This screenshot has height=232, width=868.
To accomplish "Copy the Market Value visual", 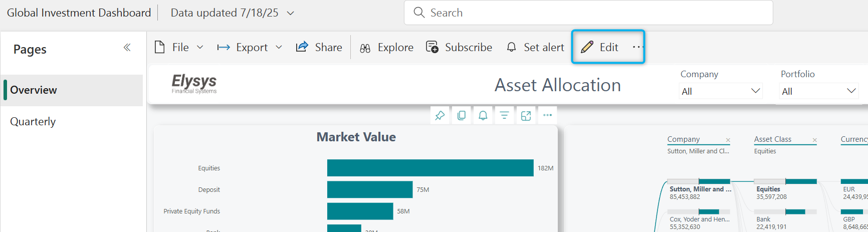I will 461,116.
